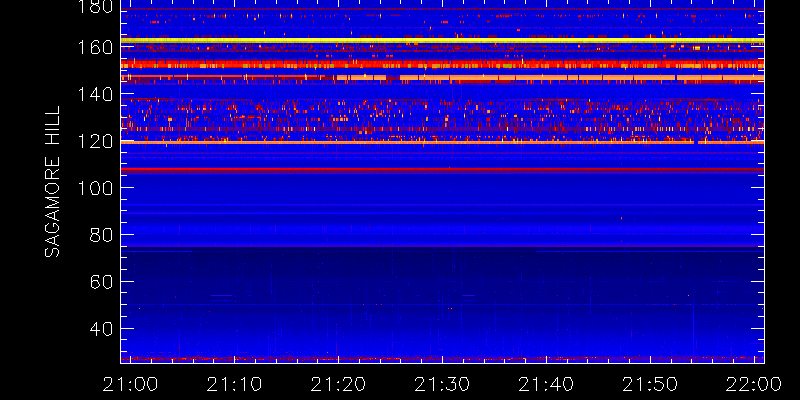Click the 180 frequency axis label
800x400 pixels.
click(x=93, y=7)
